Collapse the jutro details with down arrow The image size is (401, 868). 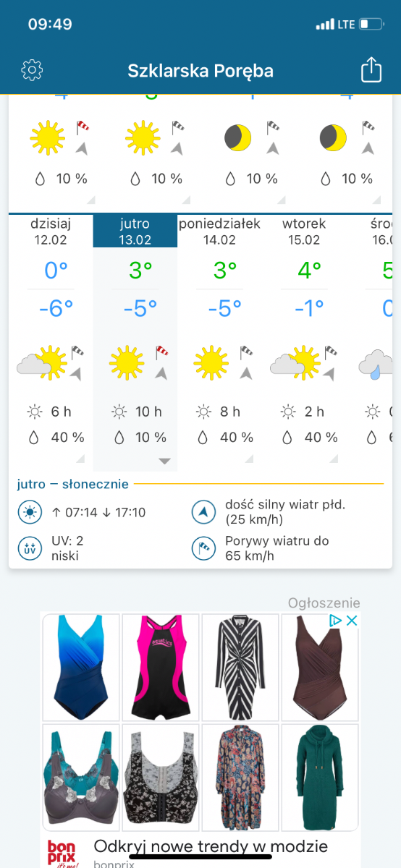(164, 461)
